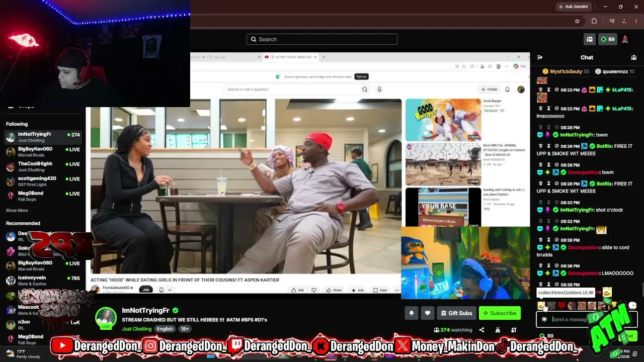Pick the red heart emote in quick emotes
Image resolution: width=644 pixels, height=362 pixels.
click(x=561, y=305)
